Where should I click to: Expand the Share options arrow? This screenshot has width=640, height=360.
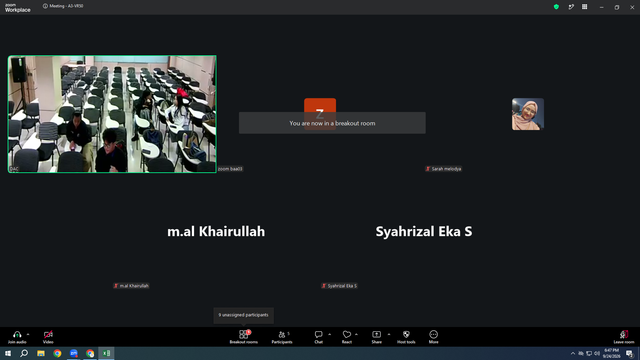389,334
